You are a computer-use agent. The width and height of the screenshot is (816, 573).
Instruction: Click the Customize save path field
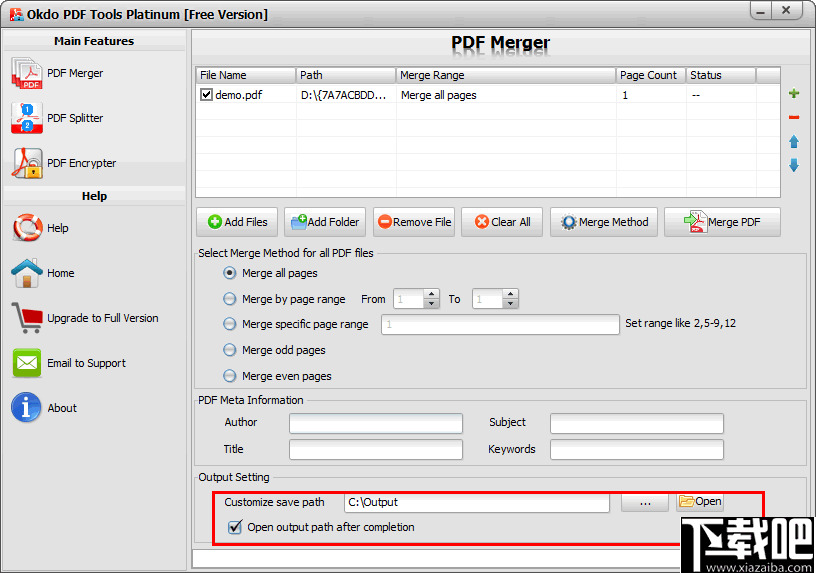point(477,503)
